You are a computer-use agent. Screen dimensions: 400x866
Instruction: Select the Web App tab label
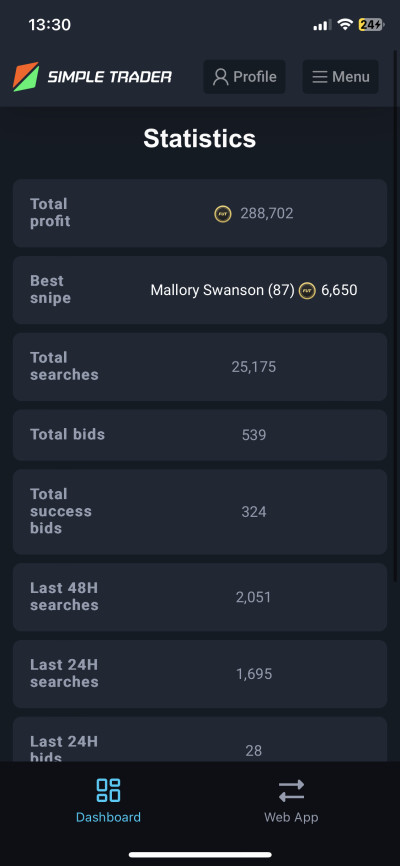click(x=291, y=817)
